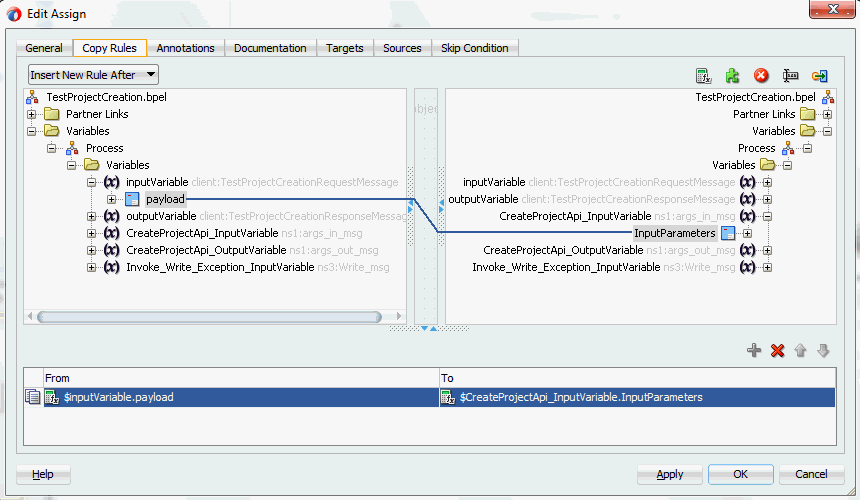Click the left tree TestProjectCreation.bpel process icon
860x500 pixels.
coord(32,97)
